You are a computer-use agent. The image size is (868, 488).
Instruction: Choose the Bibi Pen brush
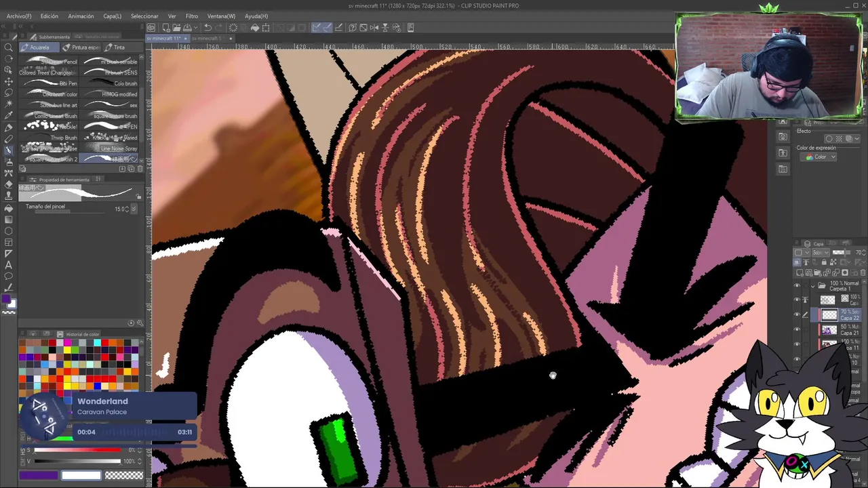tap(50, 83)
